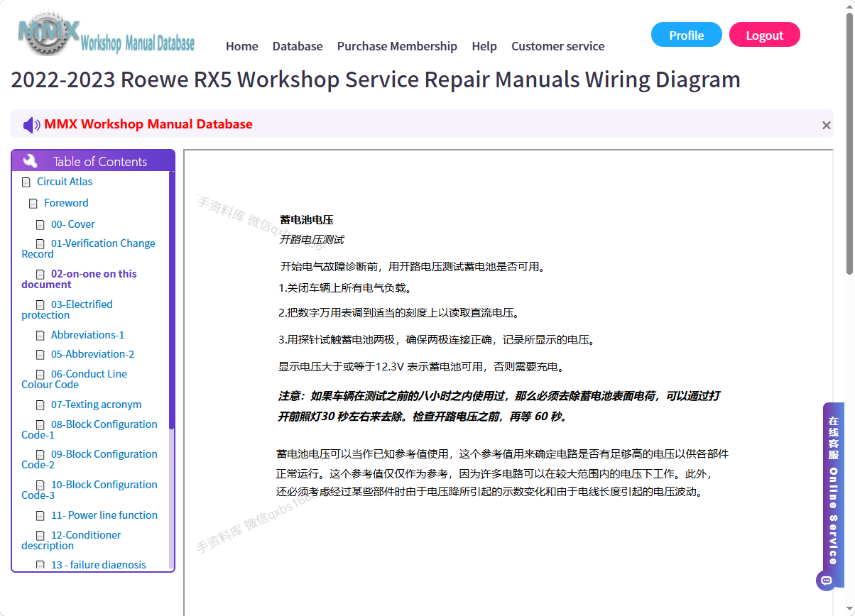Viewport: 855px width, 616px height.
Task: Click the page icon beside 03-Electrified protection
Action: point(40,305)
